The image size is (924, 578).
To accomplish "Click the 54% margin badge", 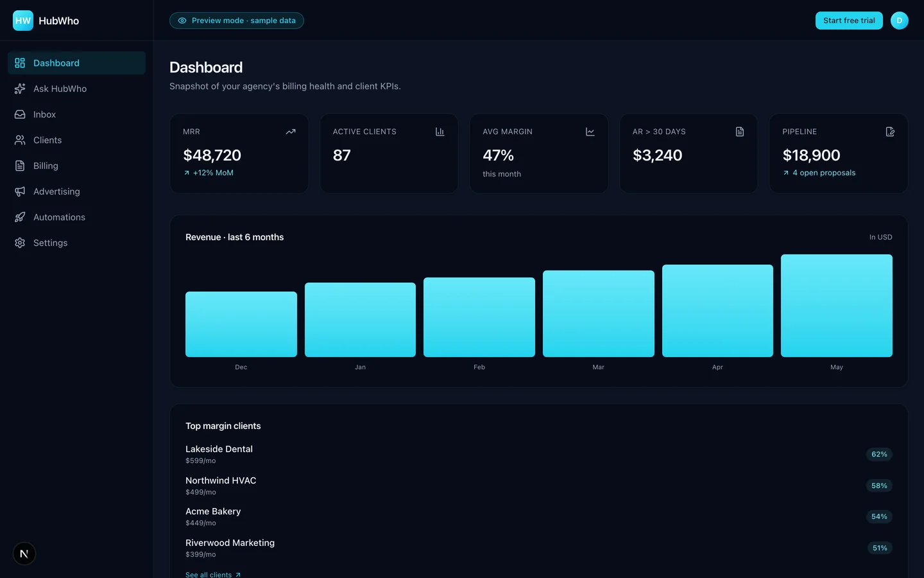I will [x=879, y=516].
